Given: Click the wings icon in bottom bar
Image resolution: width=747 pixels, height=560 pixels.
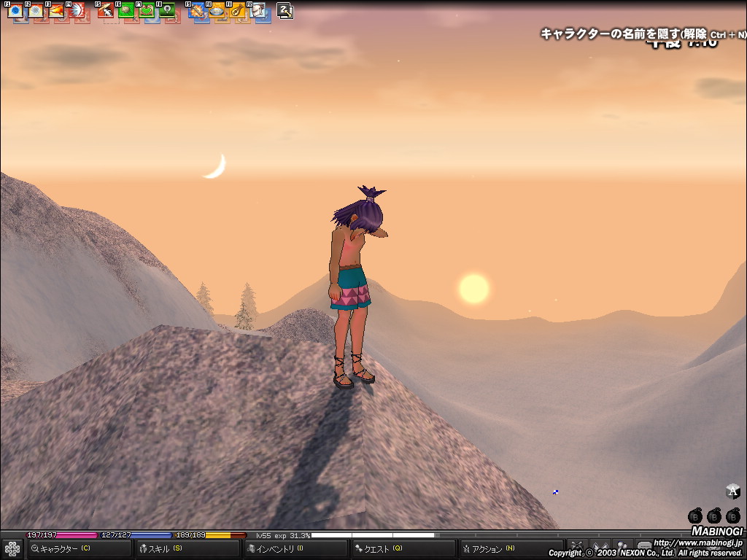Looking at the screenshot, I should point(600,546).
